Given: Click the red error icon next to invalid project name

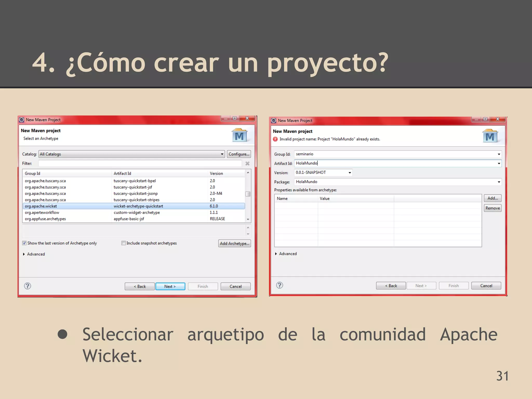Looking at the screenshot, I should point(275,139).
